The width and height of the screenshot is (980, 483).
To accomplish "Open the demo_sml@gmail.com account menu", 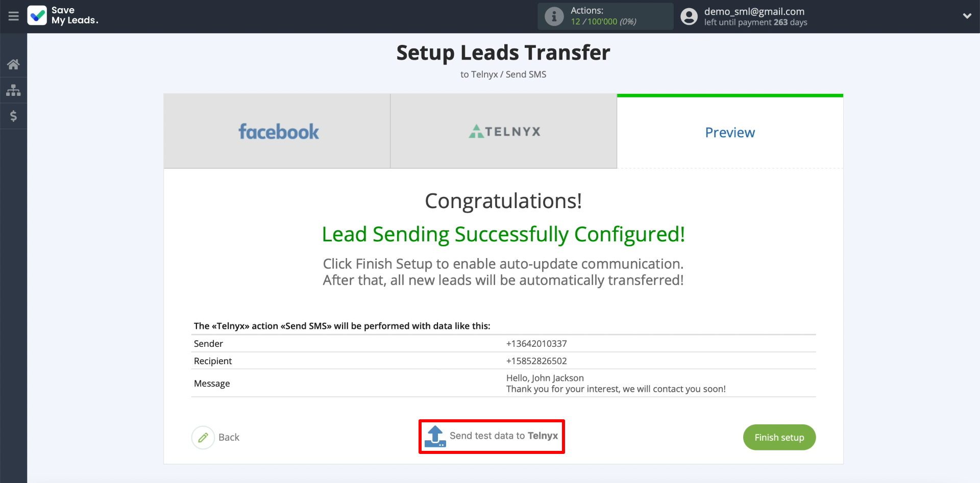I will pos(755,16).
